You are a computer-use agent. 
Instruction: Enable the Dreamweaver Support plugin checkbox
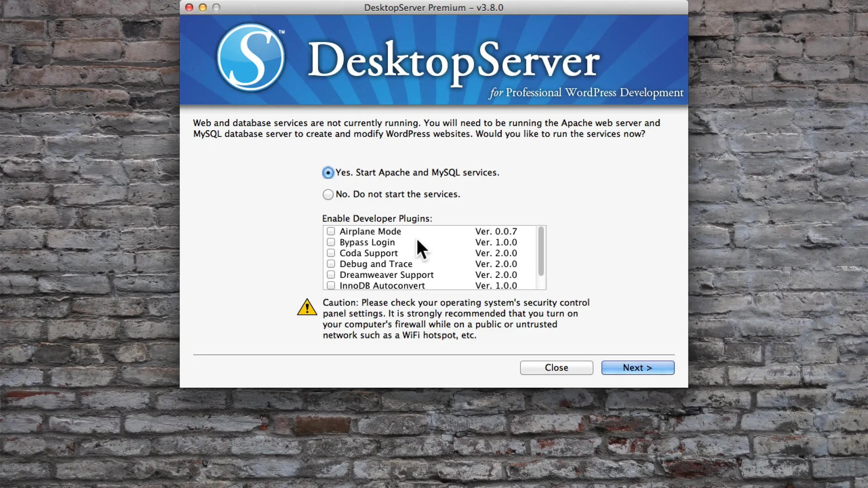point(331,275)
